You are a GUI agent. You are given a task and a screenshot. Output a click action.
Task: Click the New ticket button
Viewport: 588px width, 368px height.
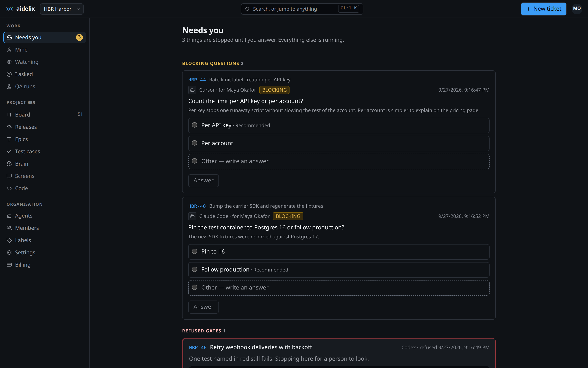click(x=543, y=9)
